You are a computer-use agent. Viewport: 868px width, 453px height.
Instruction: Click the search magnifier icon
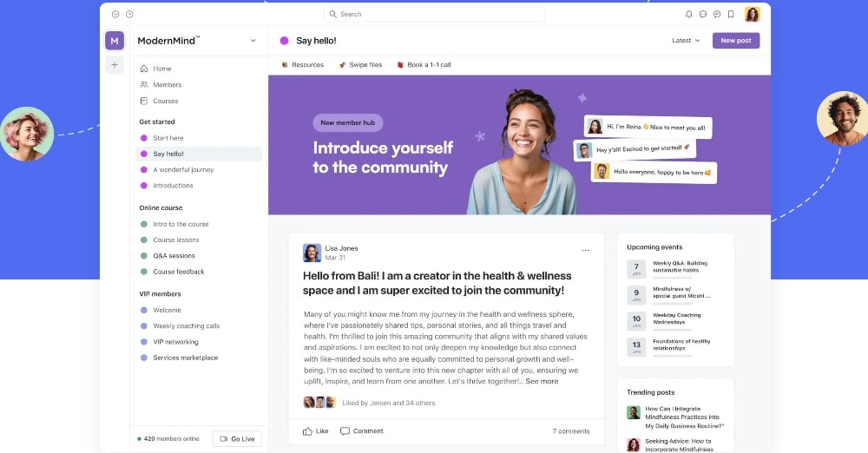click(x=332, y=14)
